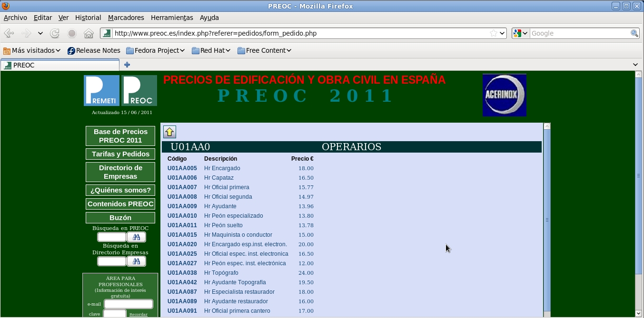Go to the Home page icon
The width and height of the screenshot is (644, 318).
pyautogui.click(x=89, y=33)
